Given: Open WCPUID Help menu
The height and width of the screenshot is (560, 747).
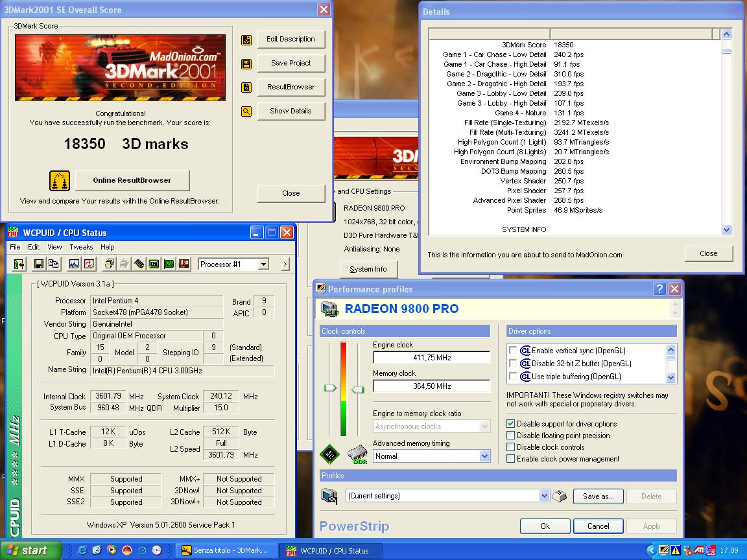Looking at the screenshot, I should coord(107,247).
